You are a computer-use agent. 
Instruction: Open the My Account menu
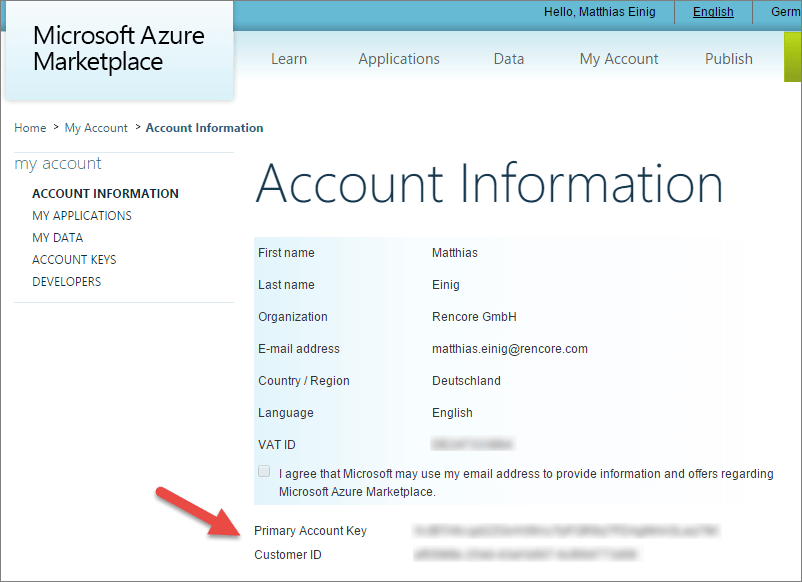pyautogui.click(x=619, y=59)
